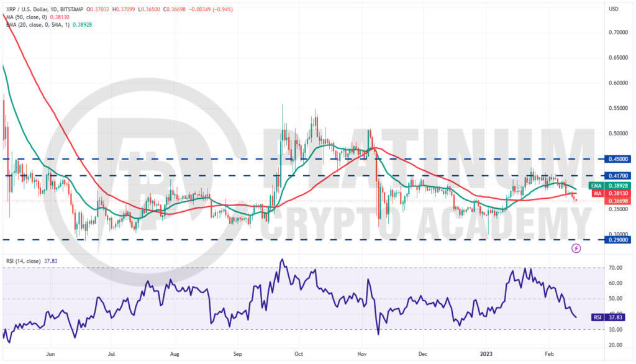This screenshot has width=636, height=364.
Task: Select the 0.41700 horizontal line price label
Action: [618, 176]
